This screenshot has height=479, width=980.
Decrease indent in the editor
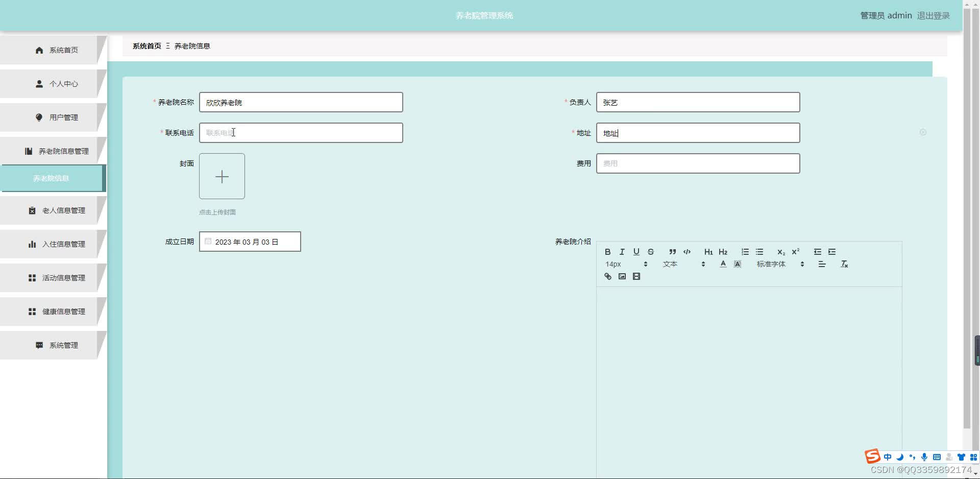point(818,252)
